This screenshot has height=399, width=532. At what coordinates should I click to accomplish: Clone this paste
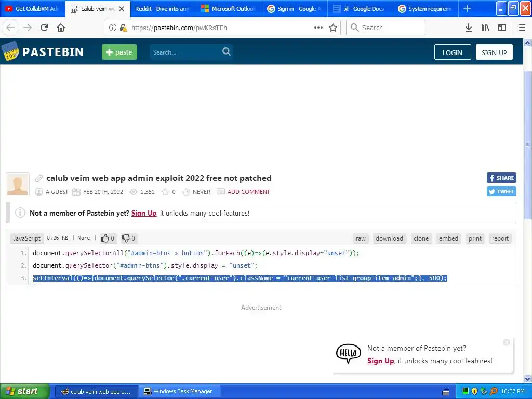tap(421, 238)
